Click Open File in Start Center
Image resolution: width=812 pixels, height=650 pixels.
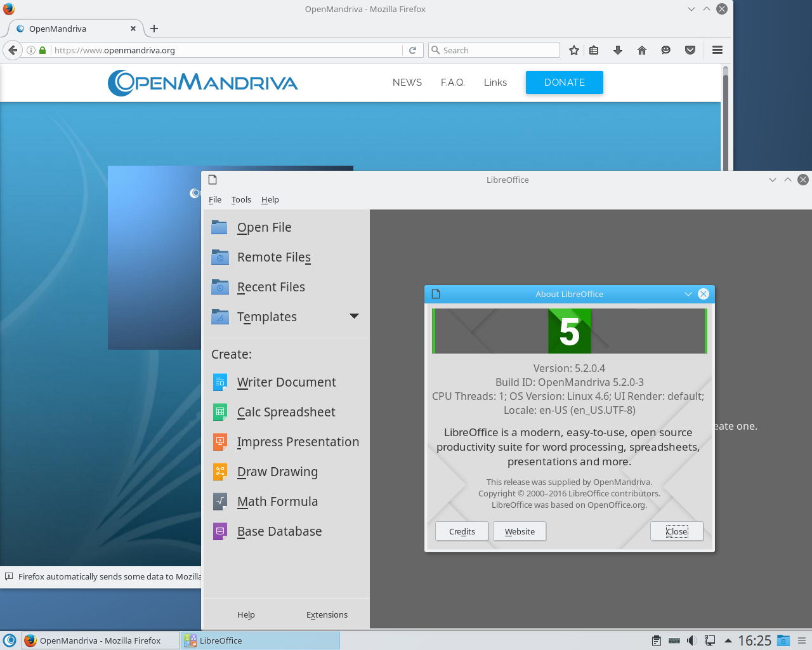[265, 227]
